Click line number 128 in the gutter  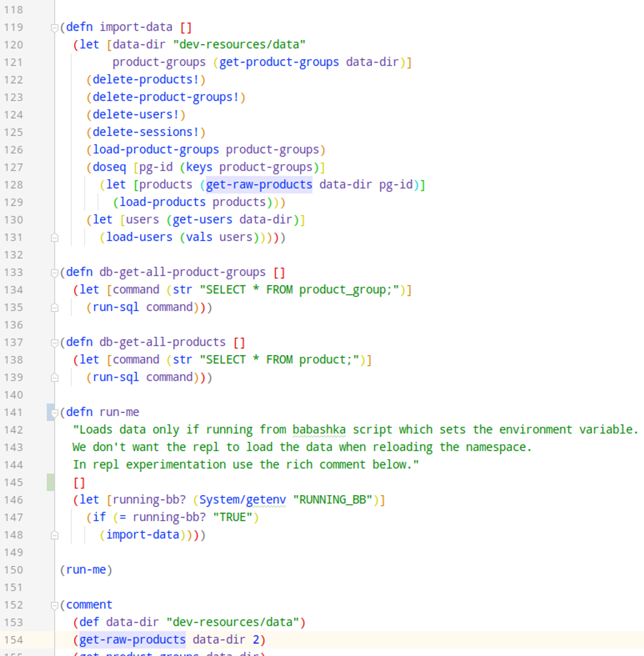[x=14, y=185]
